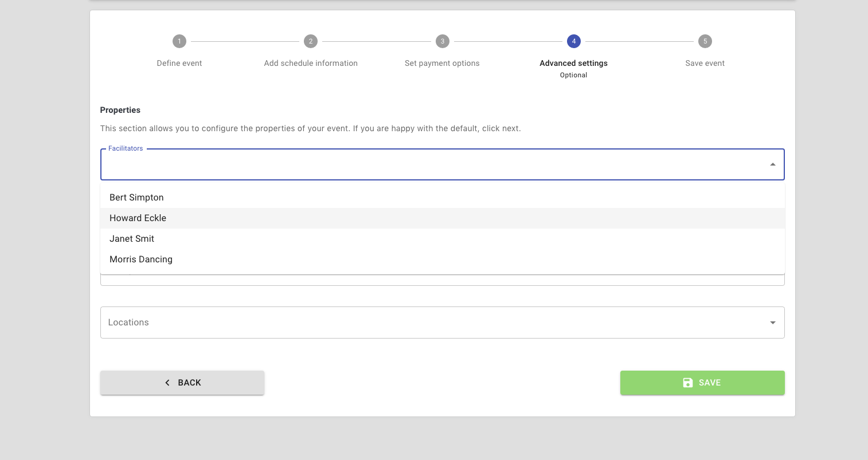Select Howard Eckle from the list
Screen dimensions: 868x460
point(138,218)
